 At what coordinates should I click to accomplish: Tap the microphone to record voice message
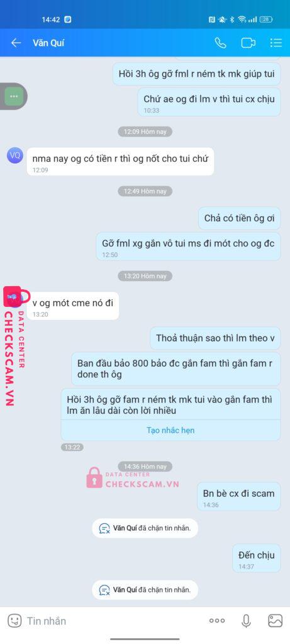pyautogui.click(x=246, y=621)
